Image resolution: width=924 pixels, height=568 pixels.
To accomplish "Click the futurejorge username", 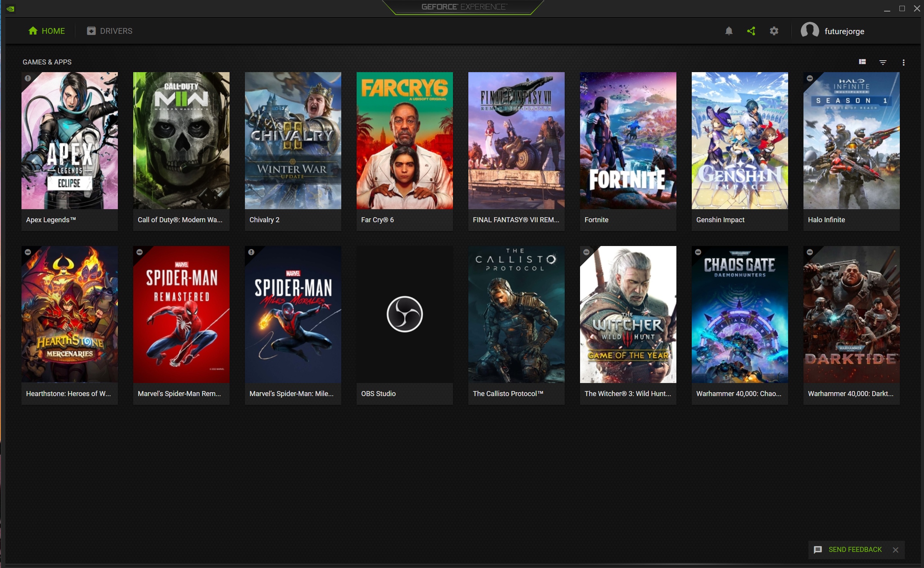I will [844, 31].
